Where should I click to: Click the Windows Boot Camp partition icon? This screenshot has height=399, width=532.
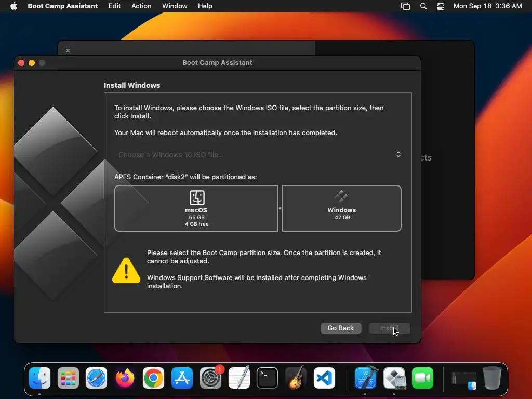[x=341, y=196]
